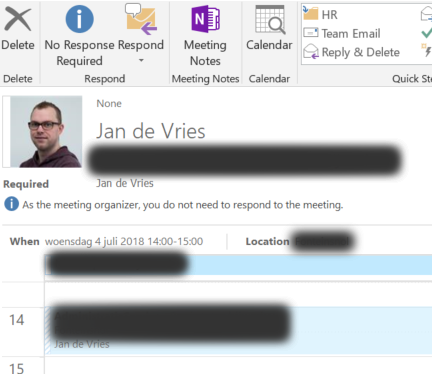Run the HR quick step
The height and width of the screenshot is (374, 432).
pyautogui.click(x=320, y=14)
